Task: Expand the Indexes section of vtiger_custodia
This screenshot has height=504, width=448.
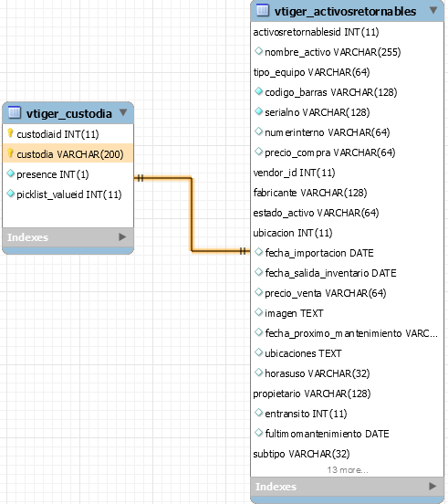Action: click(122, 236)
